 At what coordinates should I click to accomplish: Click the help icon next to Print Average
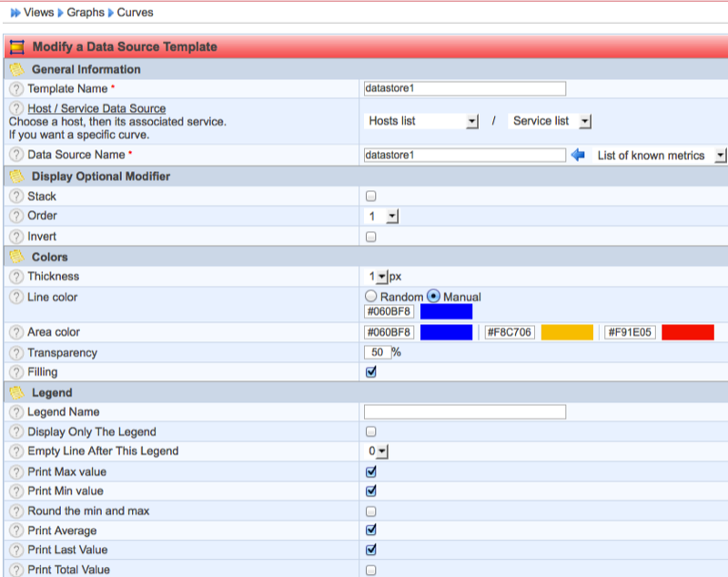[16, 531]
